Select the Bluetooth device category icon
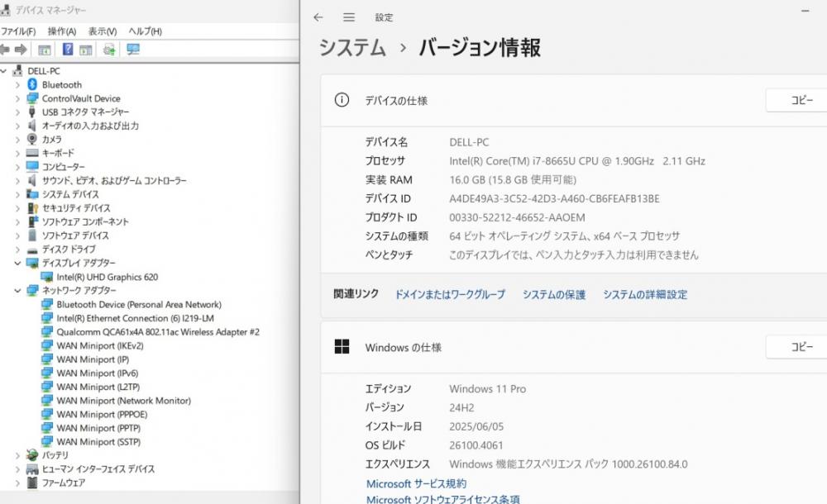This screenshot has width=827, height=504. pyautogui.click(x=32, y=84)
